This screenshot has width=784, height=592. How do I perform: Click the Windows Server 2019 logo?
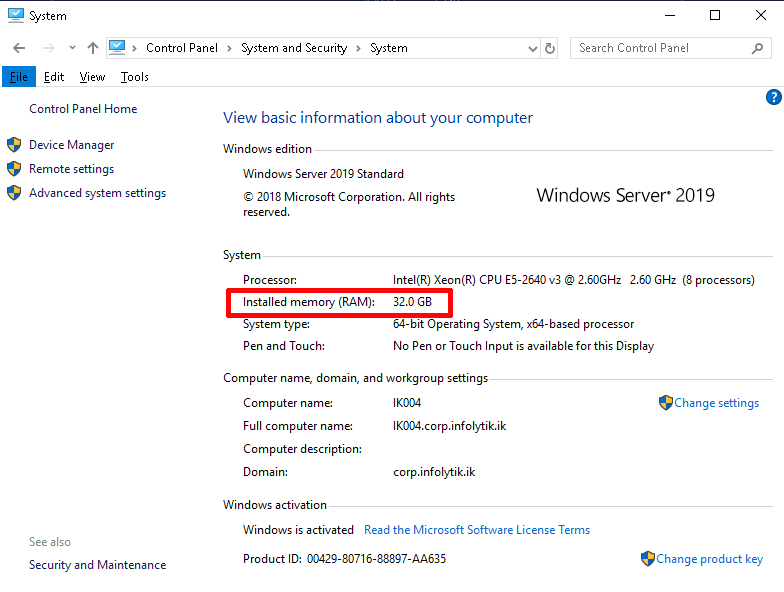coord(626,195)
